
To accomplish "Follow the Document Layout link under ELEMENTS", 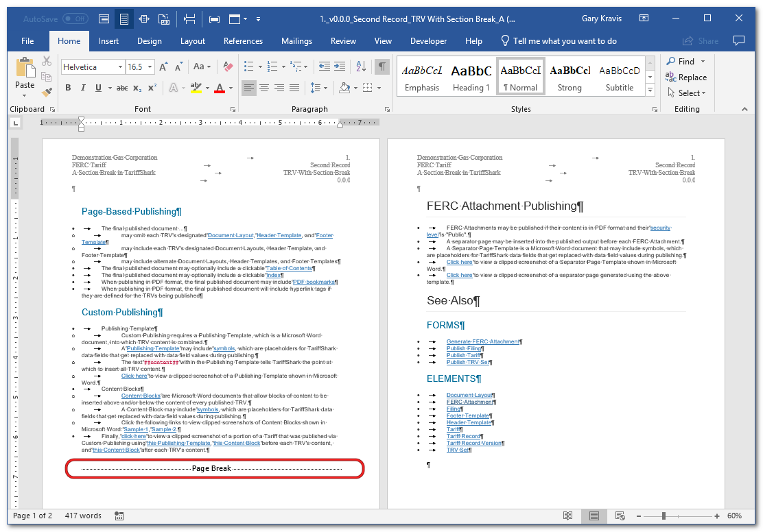I will pyautogui.click(x=469, y=396).
